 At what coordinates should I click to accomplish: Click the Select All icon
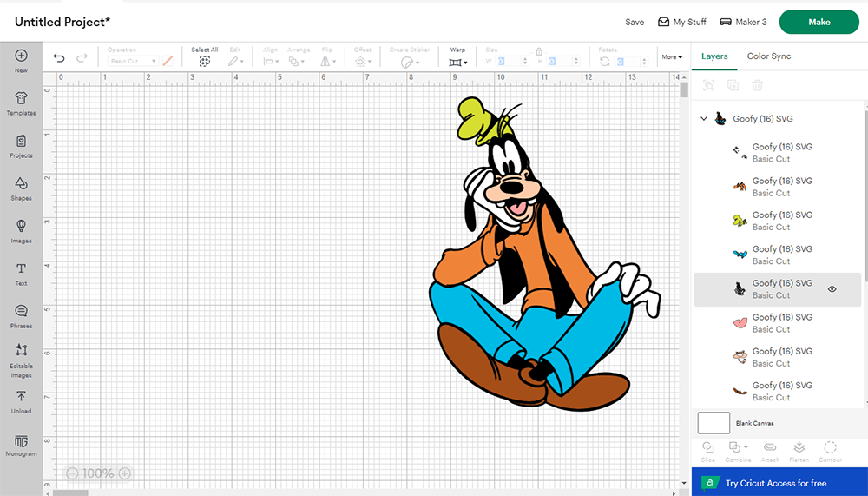tap(205, 62)
